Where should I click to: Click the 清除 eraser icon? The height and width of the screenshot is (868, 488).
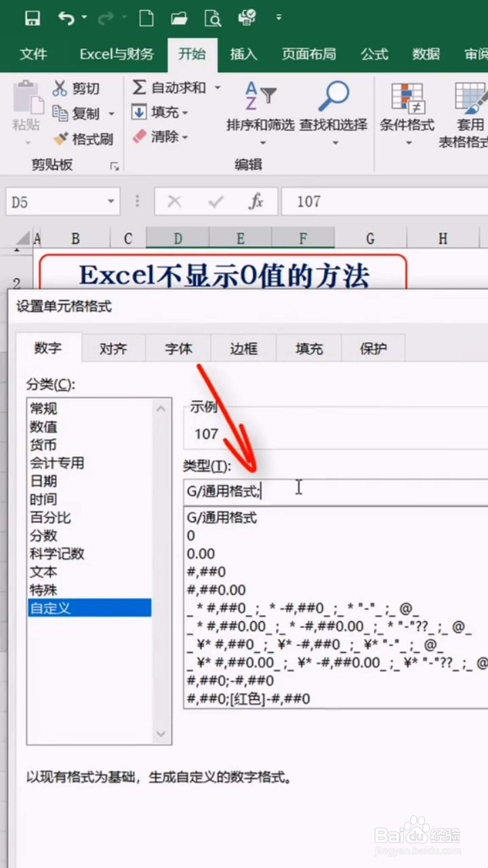(x=139, y=136)
